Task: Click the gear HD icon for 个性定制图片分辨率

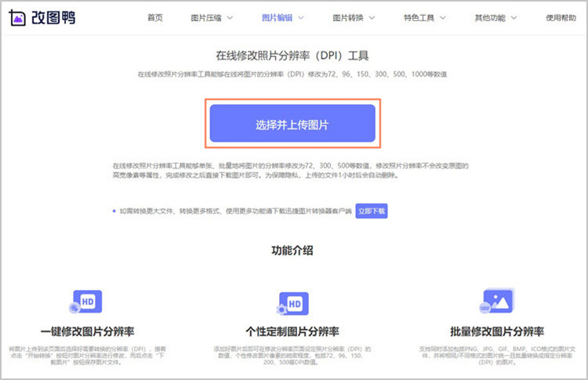Action: click(x=292, y=303)
